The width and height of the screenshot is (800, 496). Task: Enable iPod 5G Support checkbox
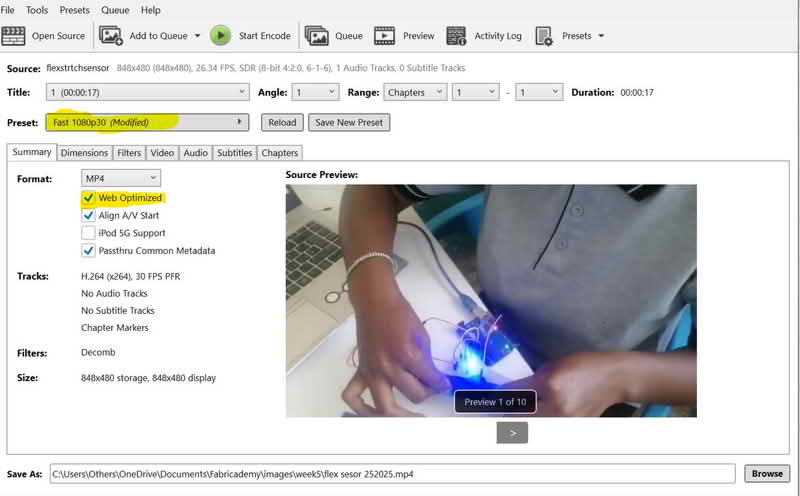[89, 233]
